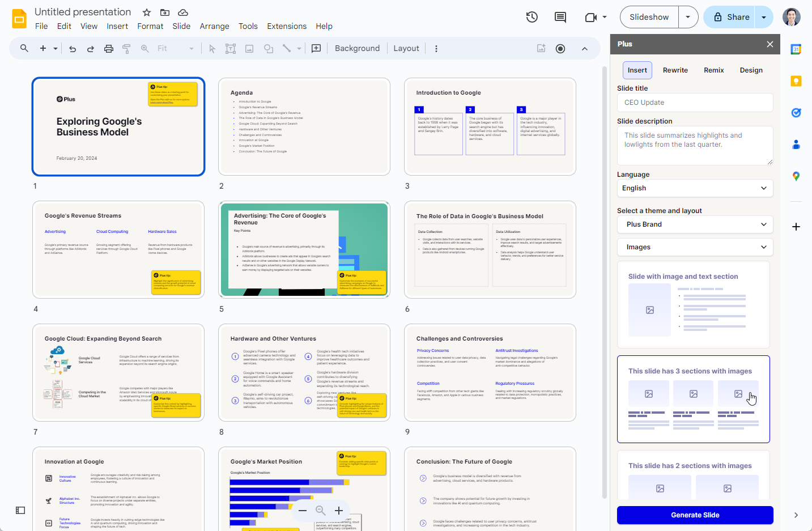Zoom out with the minus button

(303, 511)
